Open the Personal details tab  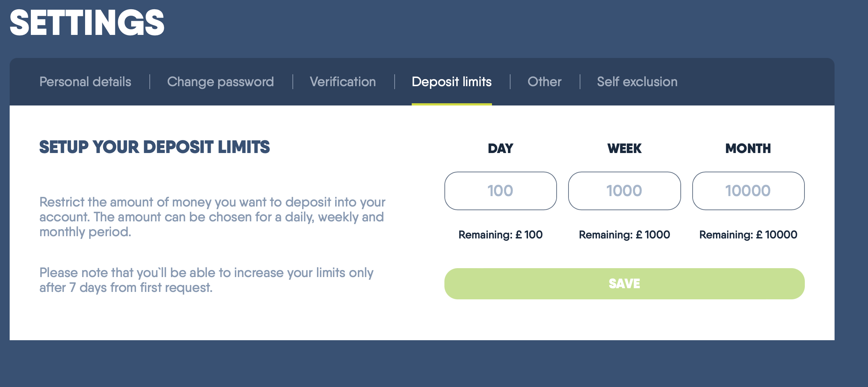(85, 82)
